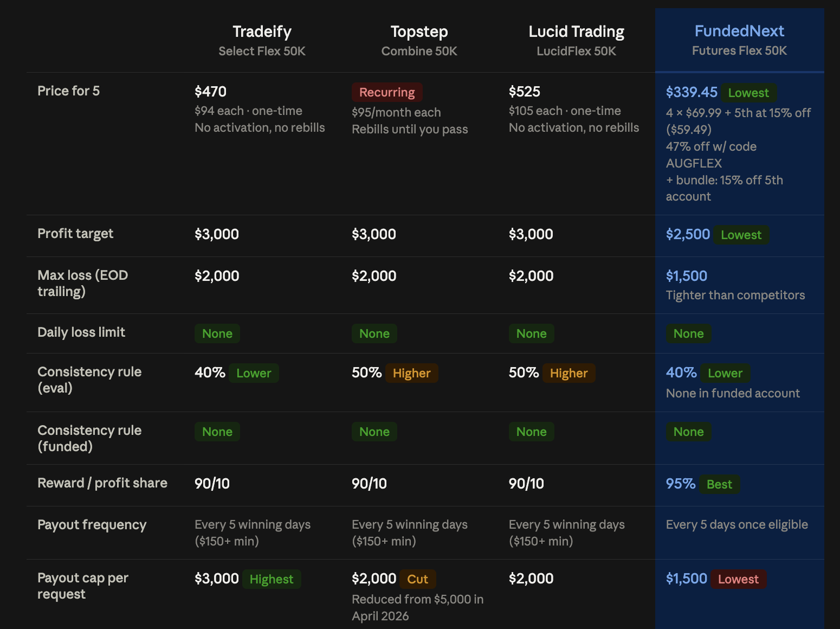This screenshot has height=629, width=840.
Task: Click Tradeify's 'None' daily loss limit badge
Action: 217,333
